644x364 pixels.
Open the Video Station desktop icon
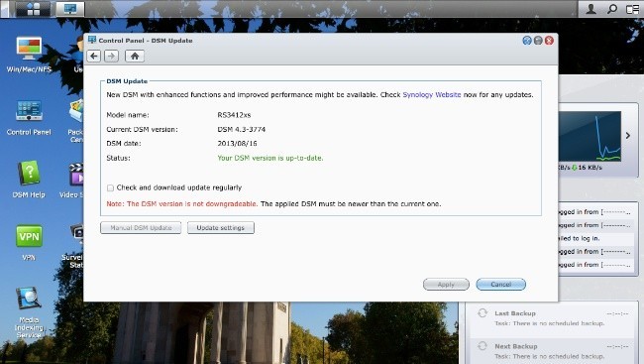point(73,180)
